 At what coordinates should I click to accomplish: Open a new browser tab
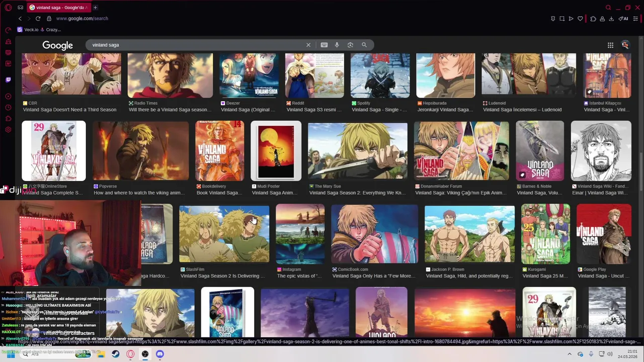(x=95, y=8)
